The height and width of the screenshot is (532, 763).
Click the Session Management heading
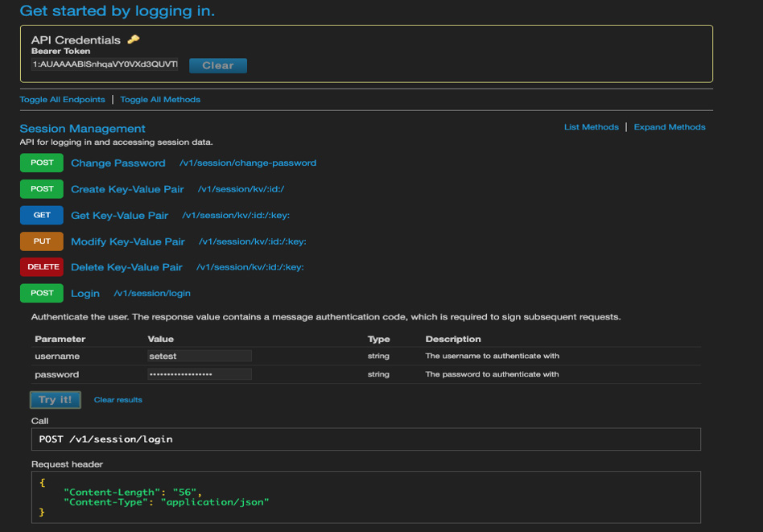pos(82,129)
